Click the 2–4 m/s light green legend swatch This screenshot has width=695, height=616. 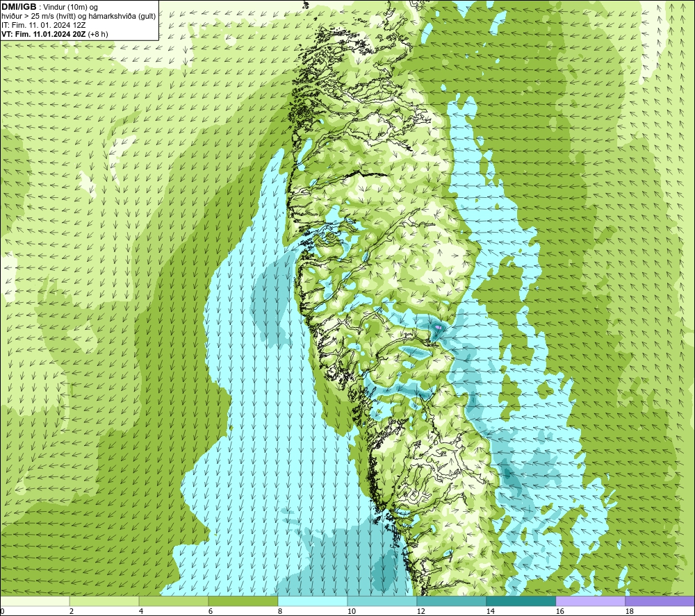point(104,601)
